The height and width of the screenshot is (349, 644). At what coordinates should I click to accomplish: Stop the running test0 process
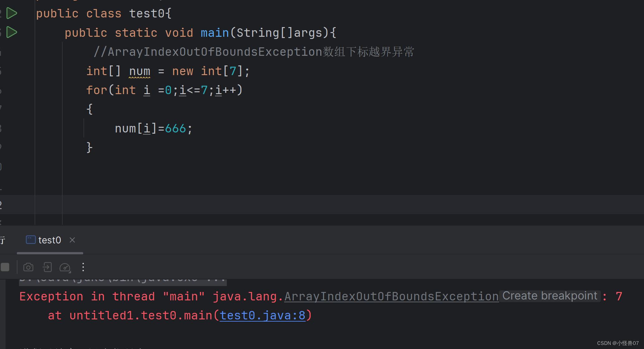(x=5, y=267)
